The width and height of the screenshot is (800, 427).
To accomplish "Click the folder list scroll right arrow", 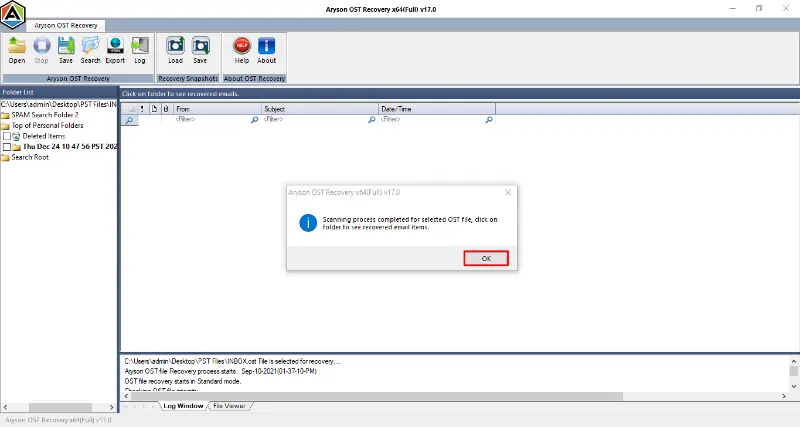I will pos(112,407).
